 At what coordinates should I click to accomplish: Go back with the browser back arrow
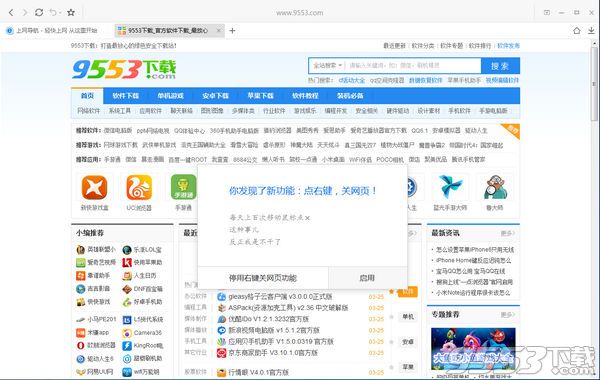(11, 13)
